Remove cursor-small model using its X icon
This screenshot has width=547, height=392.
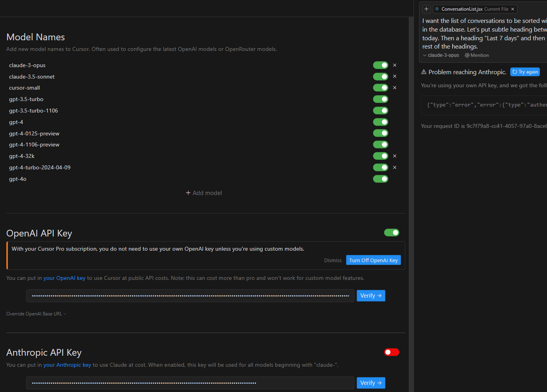pos(395,88)
